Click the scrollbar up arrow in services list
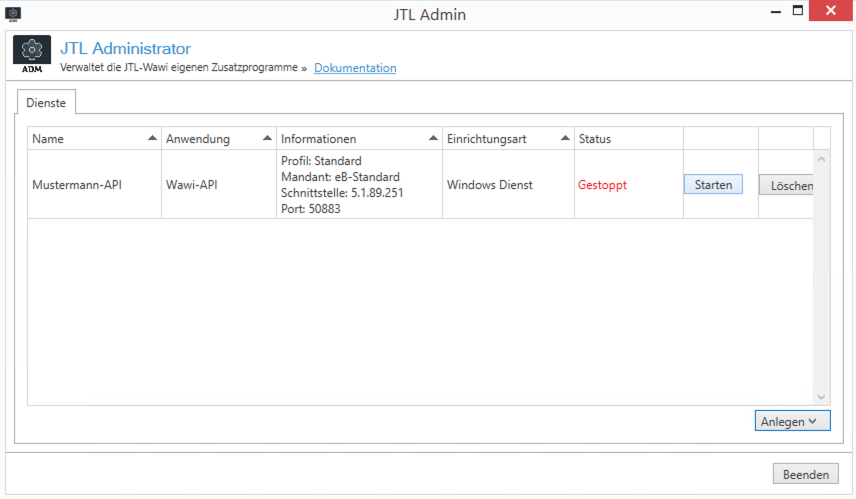This screenshot has width=856, height=499. coord(822,159)
